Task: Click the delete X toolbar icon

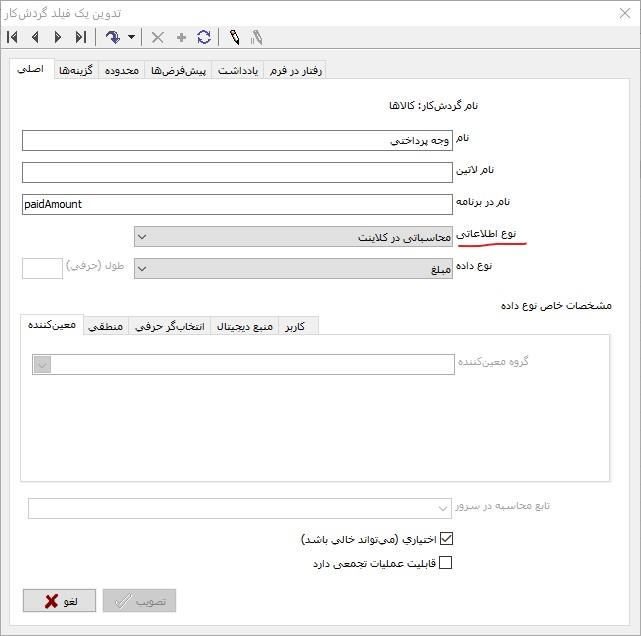Action: (157, 38)
